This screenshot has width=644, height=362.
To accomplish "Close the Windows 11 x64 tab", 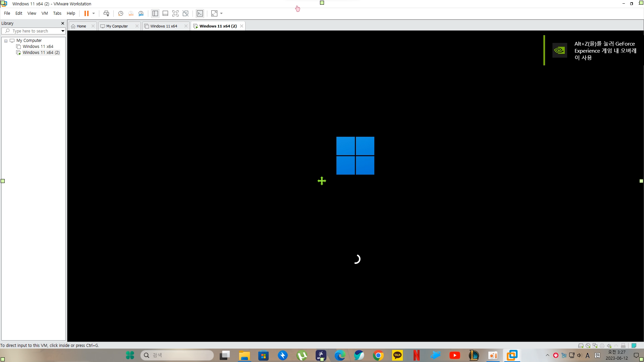I will pyautogui.click(x=186, y=26).
